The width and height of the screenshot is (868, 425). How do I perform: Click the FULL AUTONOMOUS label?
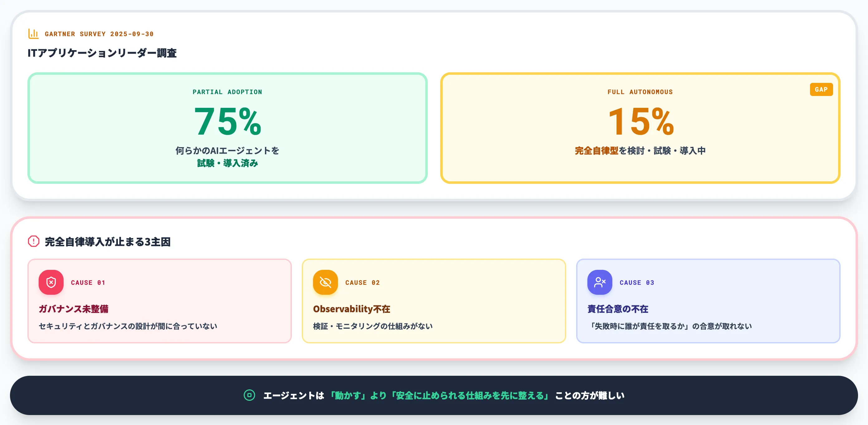640,92
